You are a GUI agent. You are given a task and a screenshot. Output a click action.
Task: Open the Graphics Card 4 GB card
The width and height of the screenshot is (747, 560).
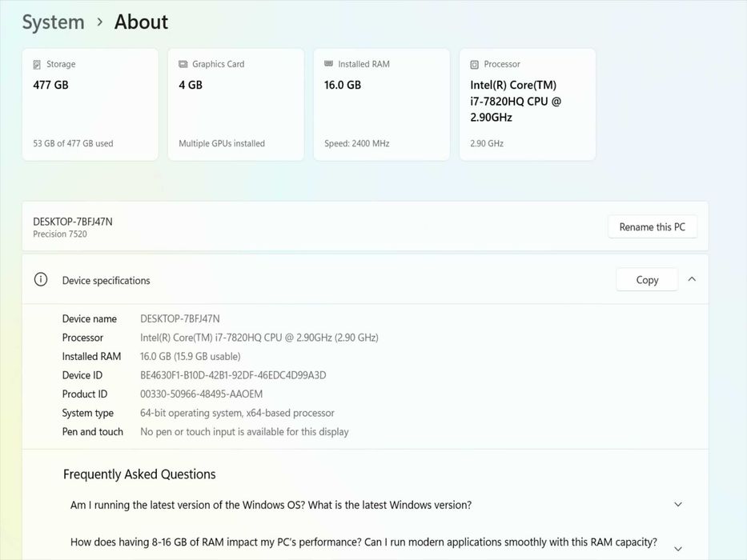point(236,104)
